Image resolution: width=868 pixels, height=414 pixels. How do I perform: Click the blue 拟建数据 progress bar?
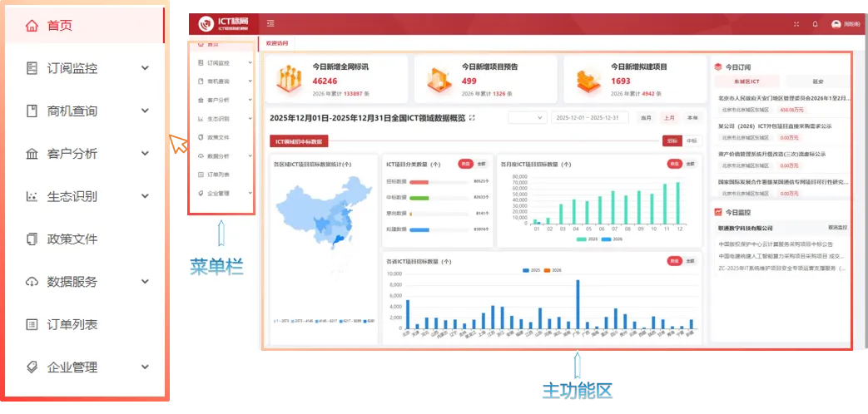[x=419, y=229]
